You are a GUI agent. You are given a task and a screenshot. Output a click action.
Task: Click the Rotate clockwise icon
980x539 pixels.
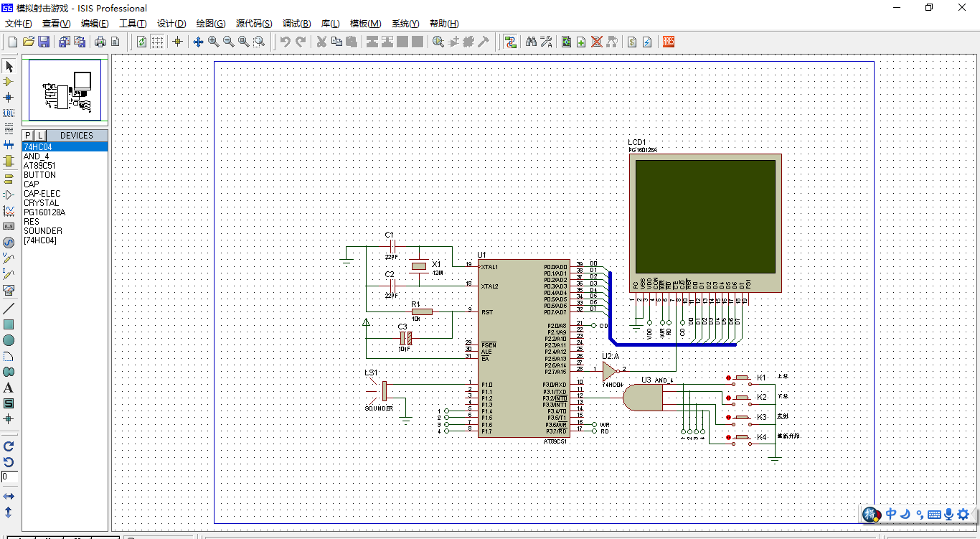[x=9, y=446]
